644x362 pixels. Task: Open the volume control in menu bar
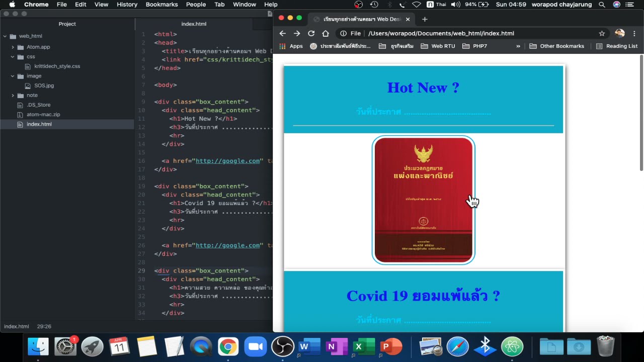(455, 5)
